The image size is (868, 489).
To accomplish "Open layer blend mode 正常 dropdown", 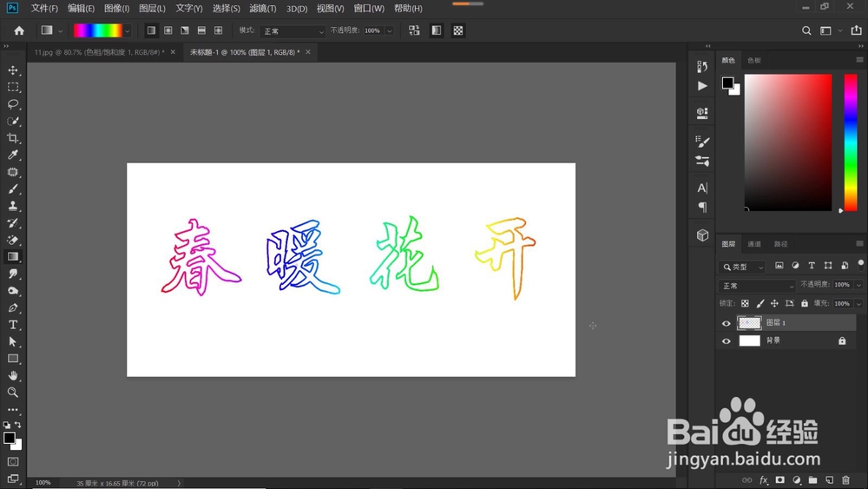I will point(757,286).
